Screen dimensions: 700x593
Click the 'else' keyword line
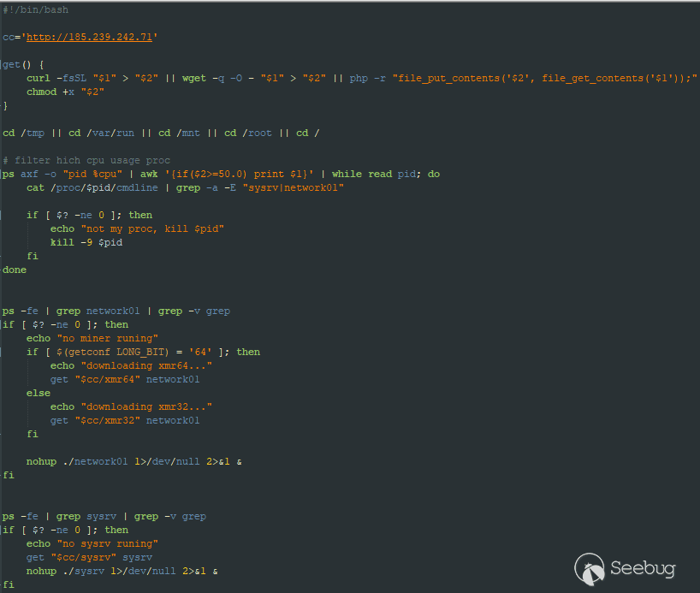click(39, 394)
